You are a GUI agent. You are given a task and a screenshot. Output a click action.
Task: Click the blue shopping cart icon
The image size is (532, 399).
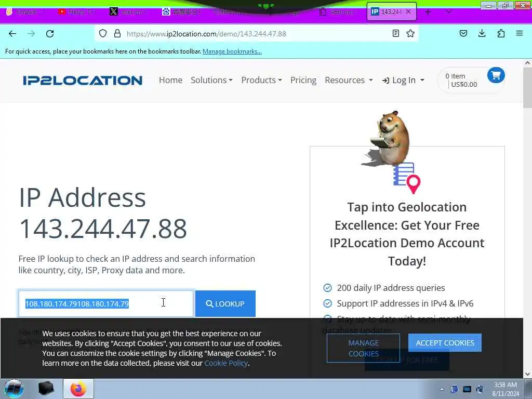pyautogui.click(x=496, y=75)
